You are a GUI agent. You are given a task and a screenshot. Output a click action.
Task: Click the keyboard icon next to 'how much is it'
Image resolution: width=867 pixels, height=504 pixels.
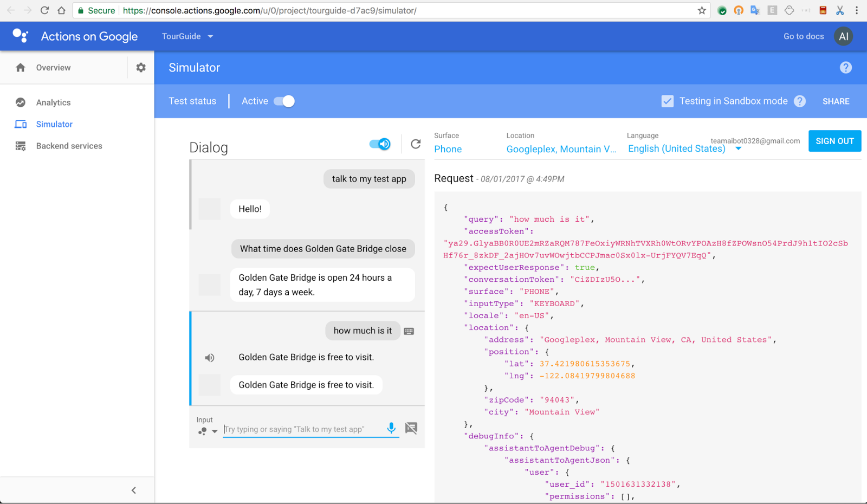409,331
